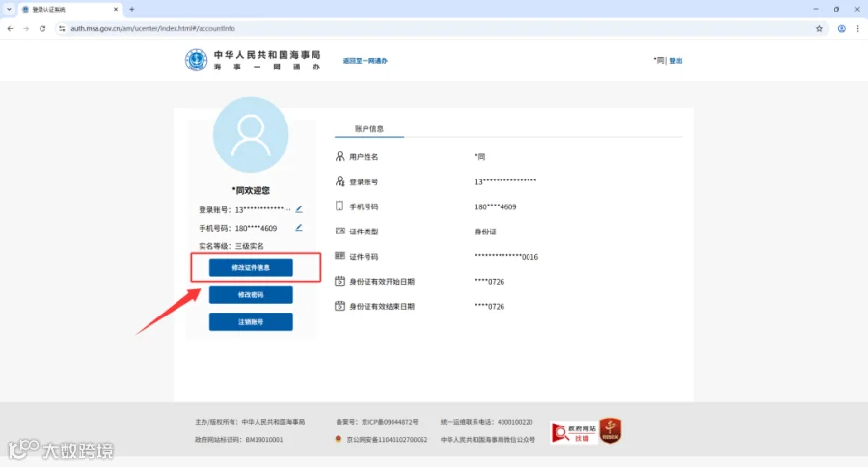
Task: Select the 登录认证系统 browser tab
Action: [x=69, y=9]
